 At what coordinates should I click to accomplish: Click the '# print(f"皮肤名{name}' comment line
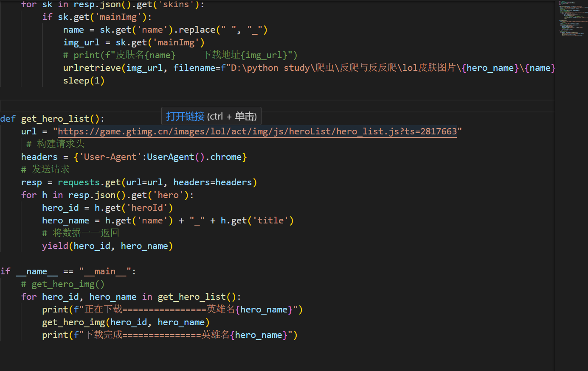(180, 55)
